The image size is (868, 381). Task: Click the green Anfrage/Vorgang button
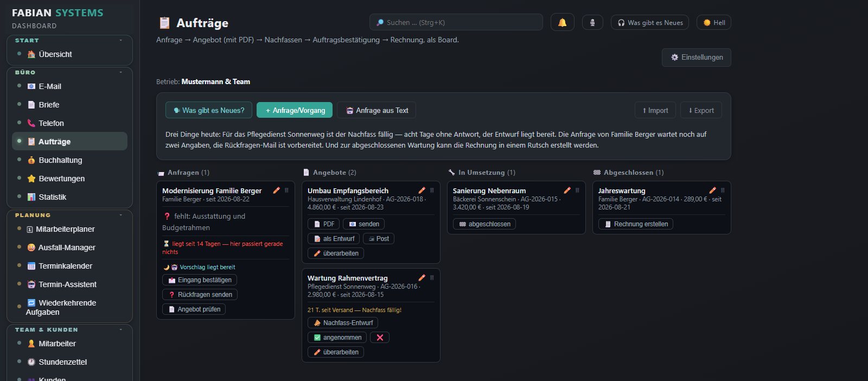[295, 110]
